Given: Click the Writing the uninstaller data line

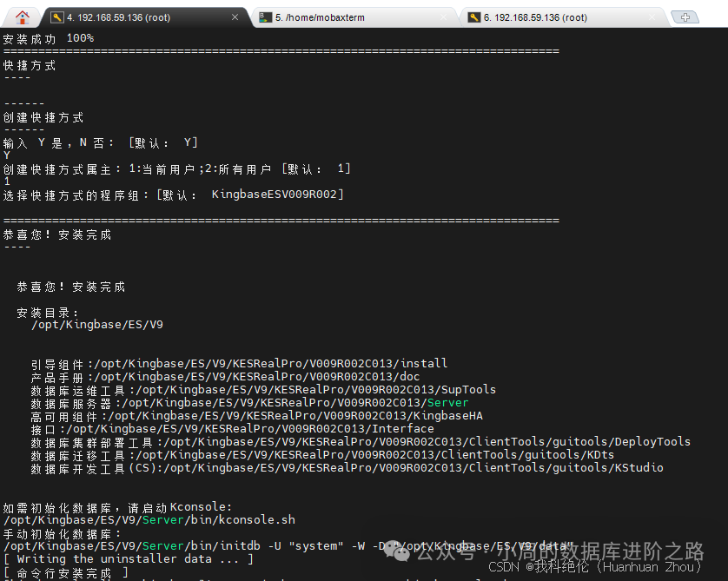Looking at the screenshot, I should pyautogui.click(x=129, y=559).
